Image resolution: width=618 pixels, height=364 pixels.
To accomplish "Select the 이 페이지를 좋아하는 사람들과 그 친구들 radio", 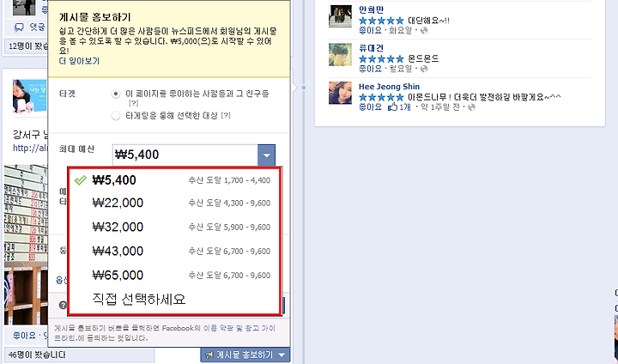I will pyautogui.click(x=116, y=94).
